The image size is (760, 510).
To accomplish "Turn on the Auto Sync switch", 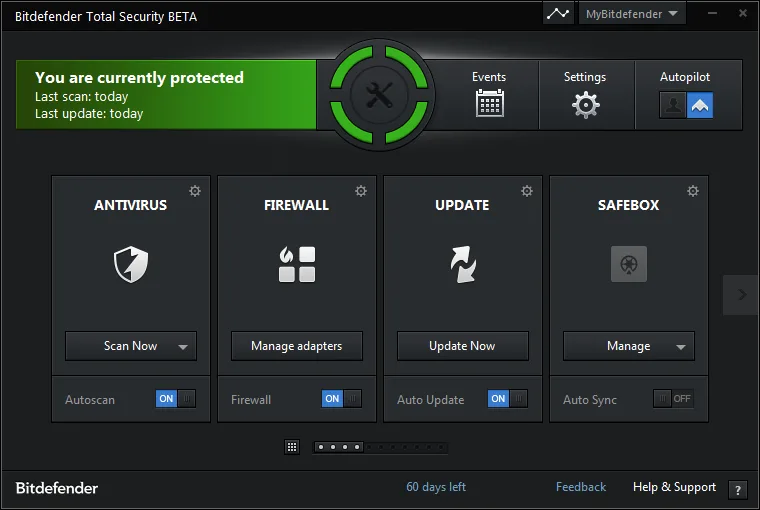I will click(673, 399).
